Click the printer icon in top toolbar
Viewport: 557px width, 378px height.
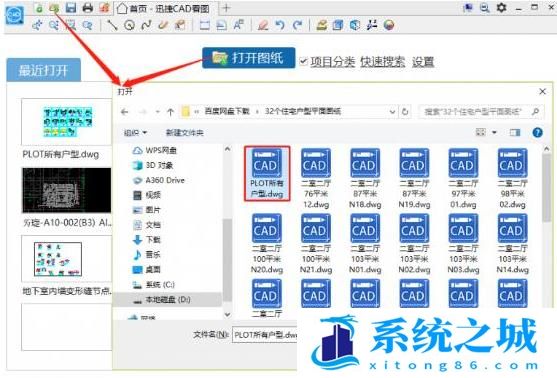coord(87,7)
